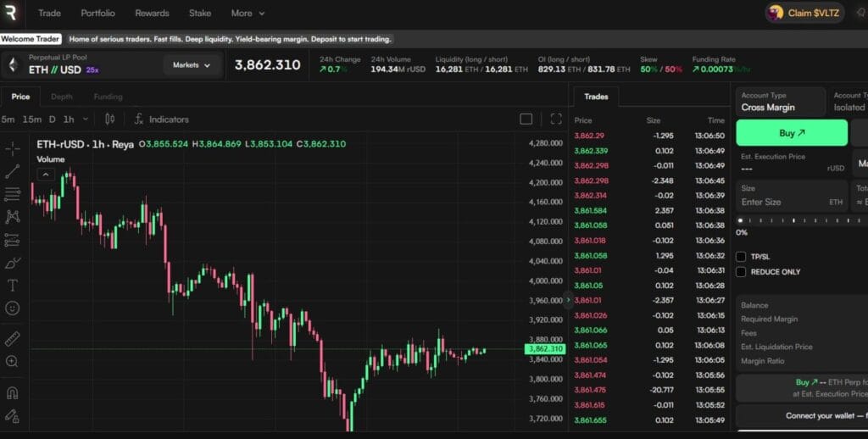Click the Size column header in Trades
This screenshot has width=868, height=439.
[x=654, y=120]
